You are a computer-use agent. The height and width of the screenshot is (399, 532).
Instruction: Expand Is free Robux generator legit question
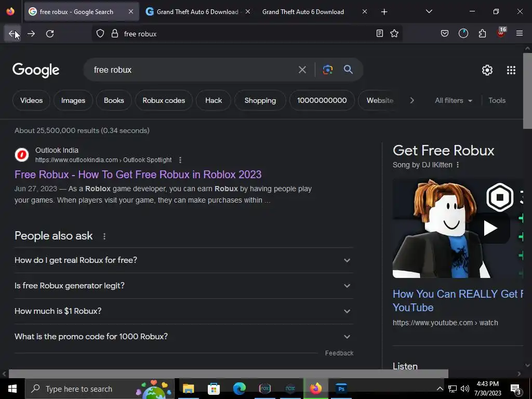184,286
